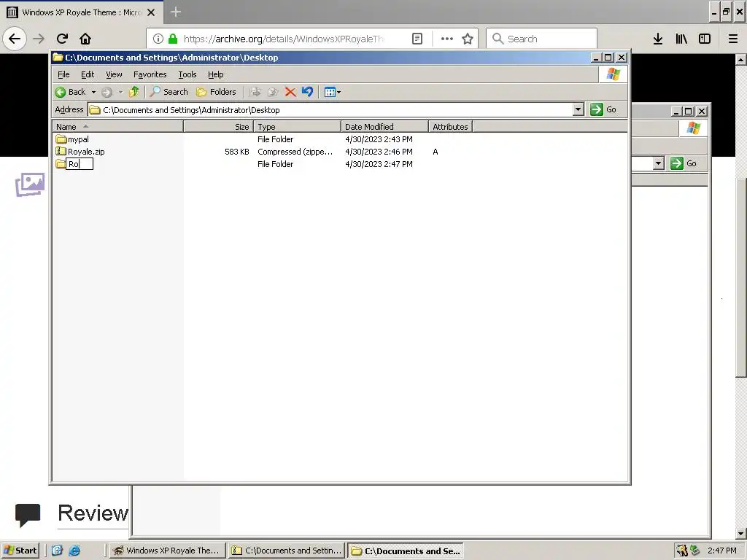Switch to Windows XP Royale The... taskbar item
747x560 pixels.
166,551
